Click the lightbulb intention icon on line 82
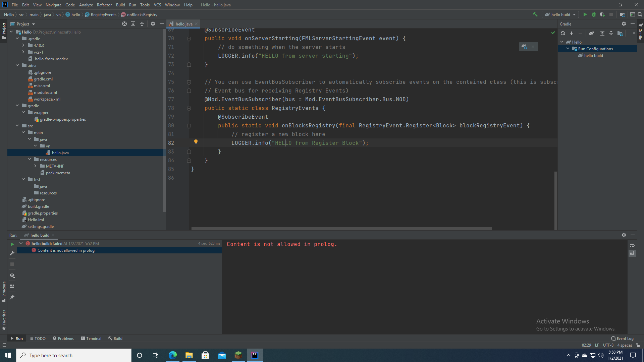Screen dimensions: 644x362 pos(196,142)
